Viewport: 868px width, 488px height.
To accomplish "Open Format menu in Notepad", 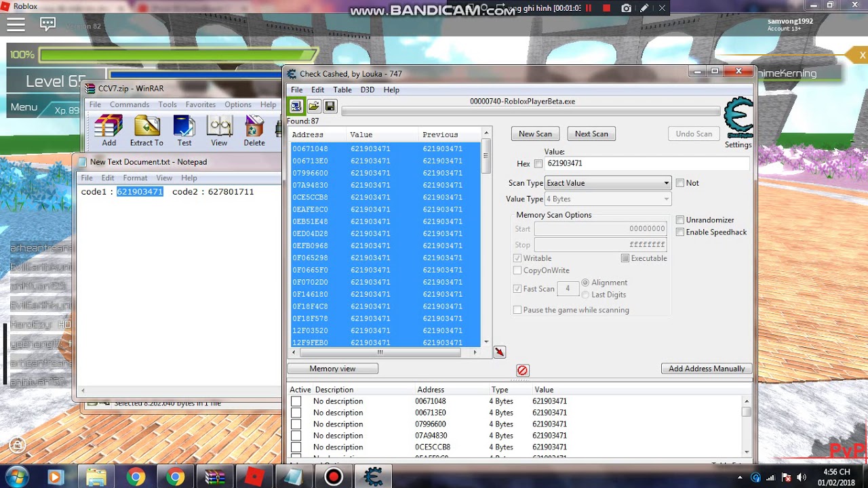I will (x=135, y=178).
